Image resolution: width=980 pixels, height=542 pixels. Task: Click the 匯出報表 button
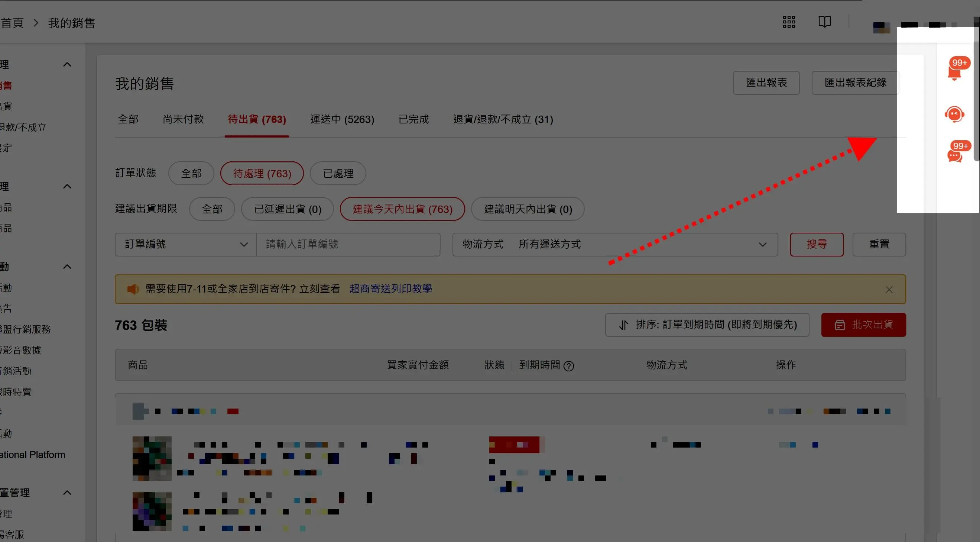coord(766,83)
